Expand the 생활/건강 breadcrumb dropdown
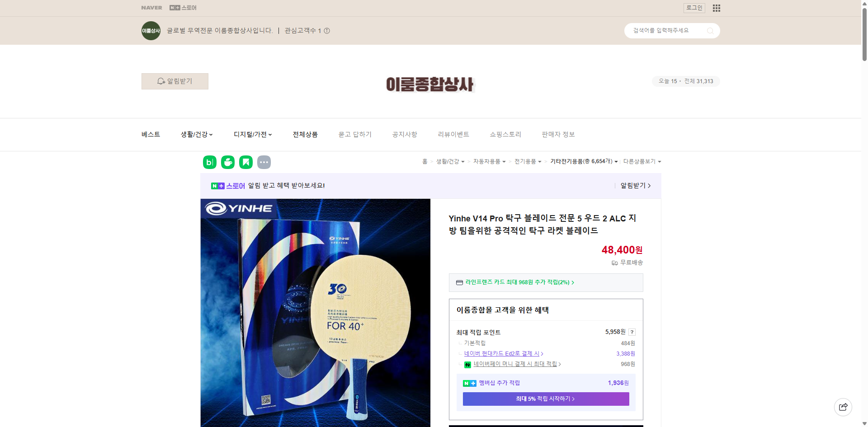 [462, 161]
